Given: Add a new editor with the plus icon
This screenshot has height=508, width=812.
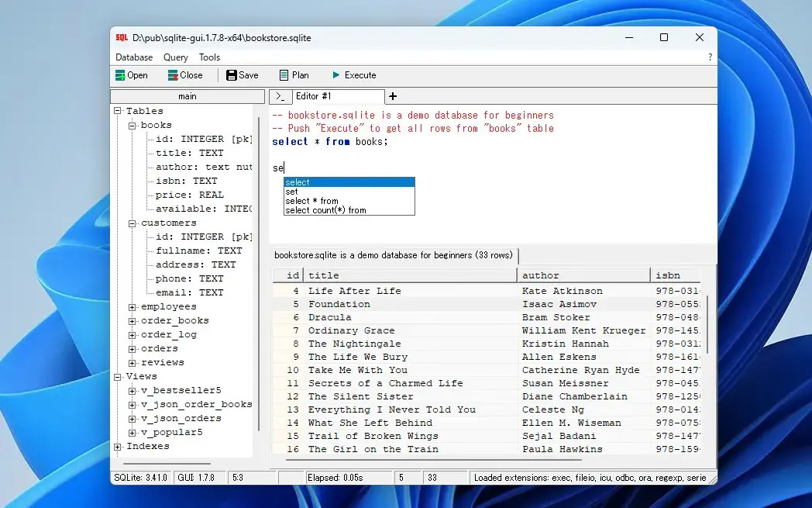Looking at the screenshot, I should point(394,96).
